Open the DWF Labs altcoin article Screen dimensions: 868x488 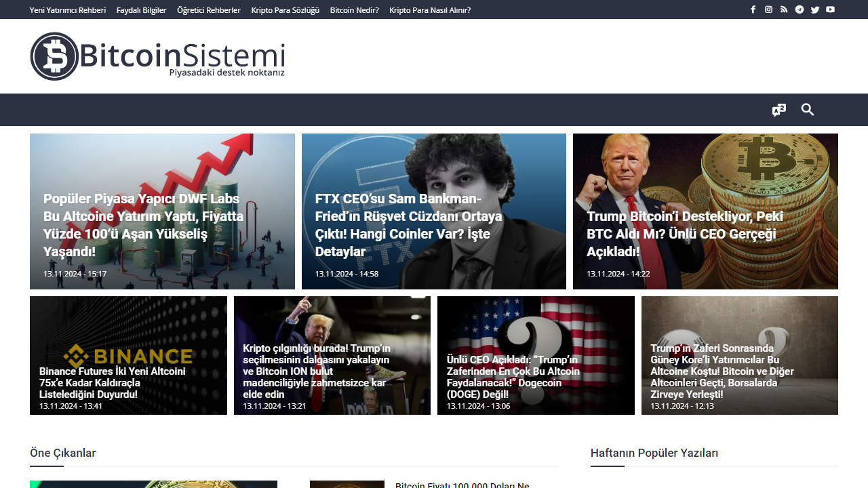coord(162,211)
